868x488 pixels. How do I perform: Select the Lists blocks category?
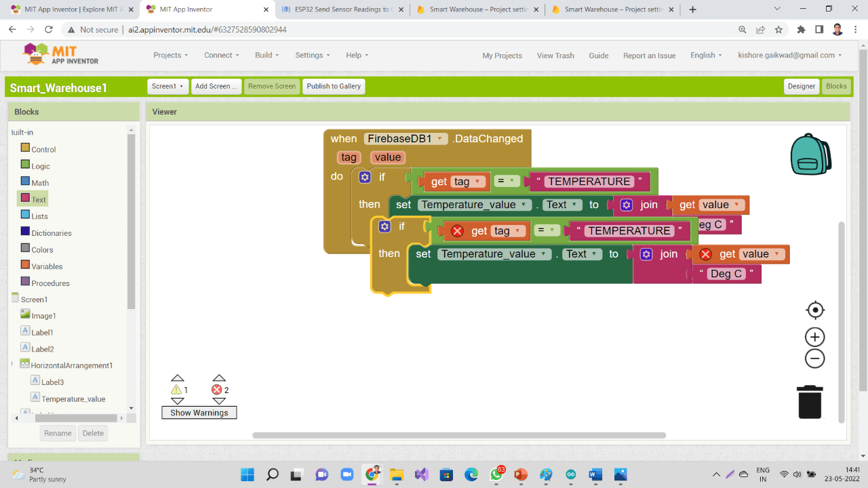pyautogui.click(x=34, y=216)
